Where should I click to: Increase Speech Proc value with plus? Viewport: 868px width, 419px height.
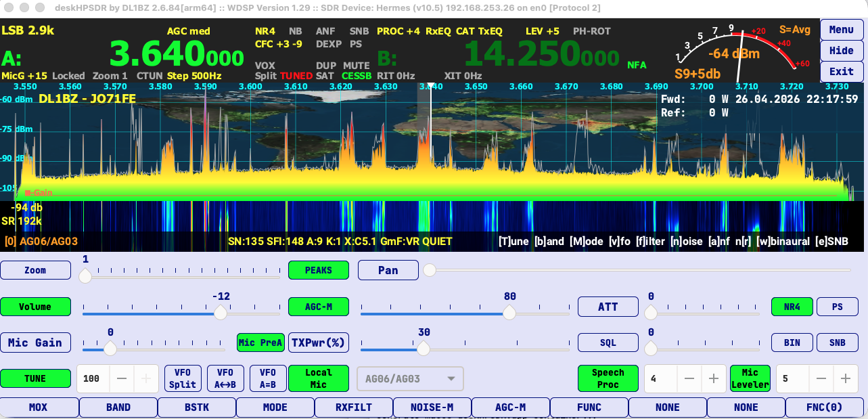[x=712, y=378]
